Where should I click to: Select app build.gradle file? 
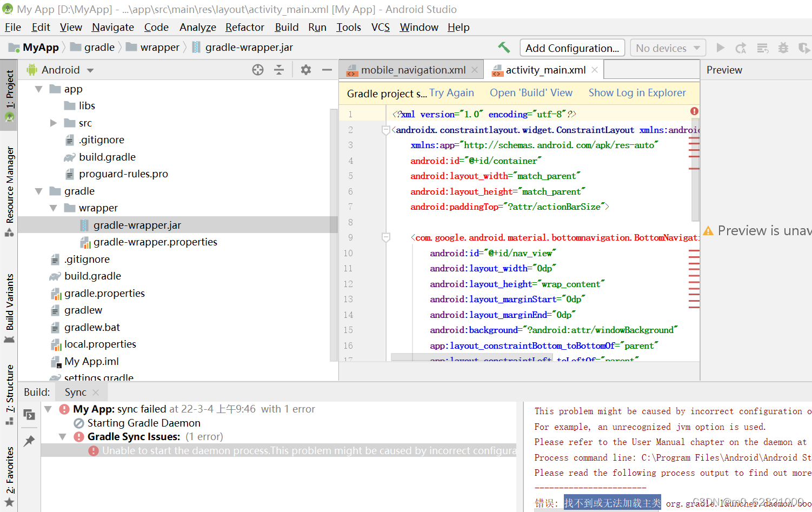(107, 157)
